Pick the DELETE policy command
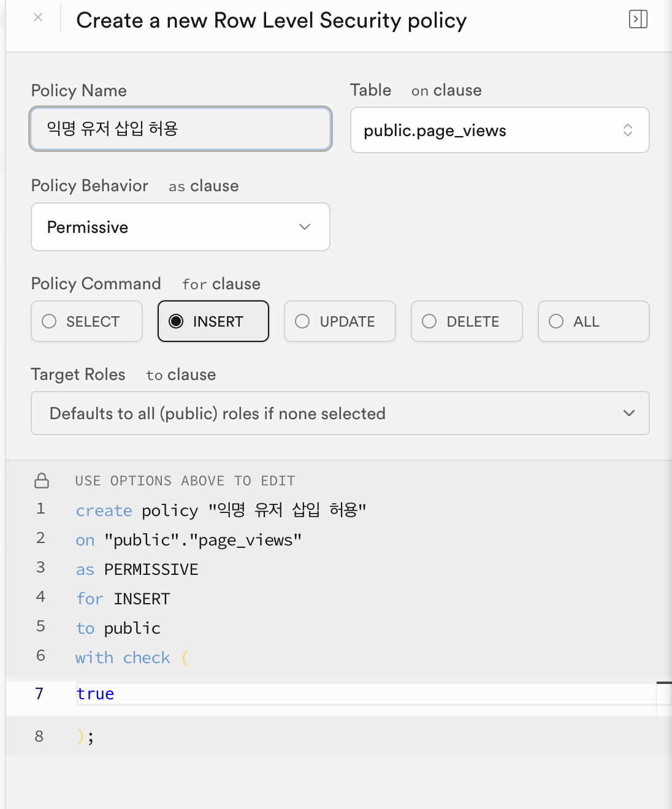This screenshot has width=672, height=809. pyautogui.click(x=467, y=321)
